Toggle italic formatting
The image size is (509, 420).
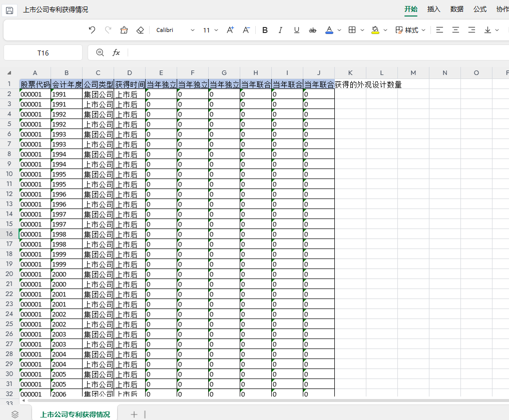[x=280, y=30]
